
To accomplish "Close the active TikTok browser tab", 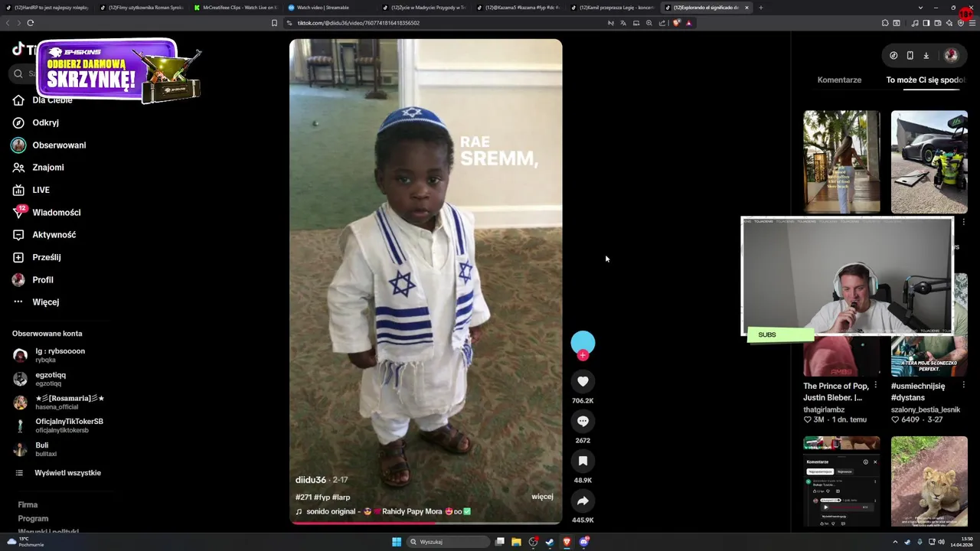I will point(746,8).
